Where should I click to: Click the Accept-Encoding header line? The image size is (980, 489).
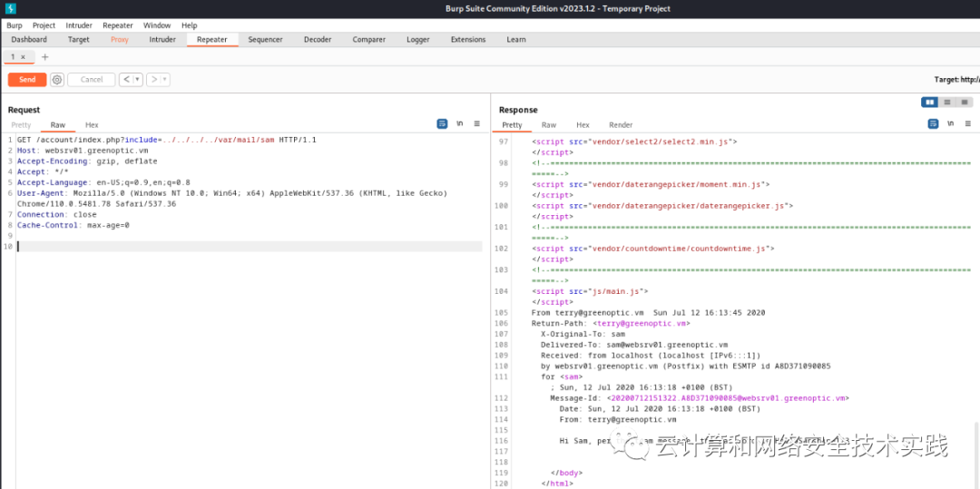[x=87, y=161]
